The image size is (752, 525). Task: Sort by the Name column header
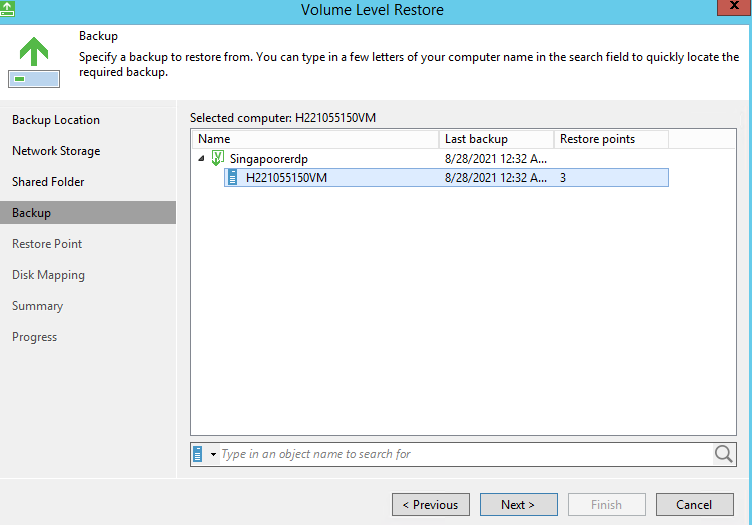point(314,139)
